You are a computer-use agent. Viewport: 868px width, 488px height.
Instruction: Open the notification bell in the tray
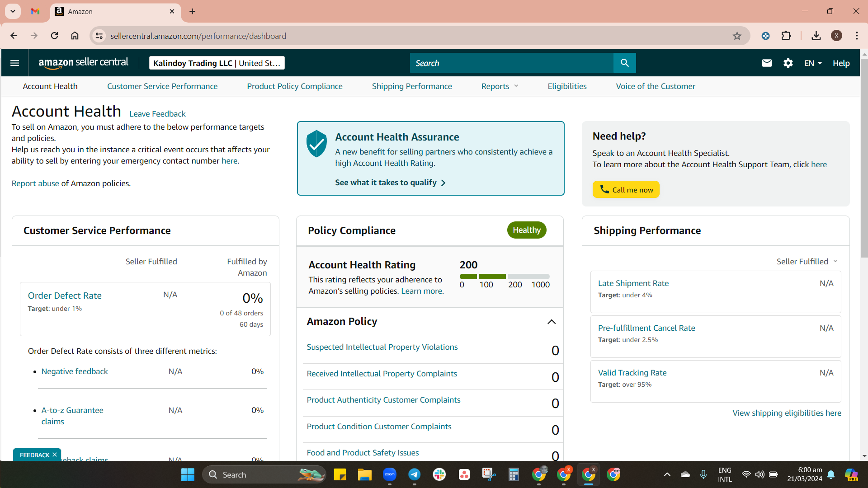coord(831,474)
